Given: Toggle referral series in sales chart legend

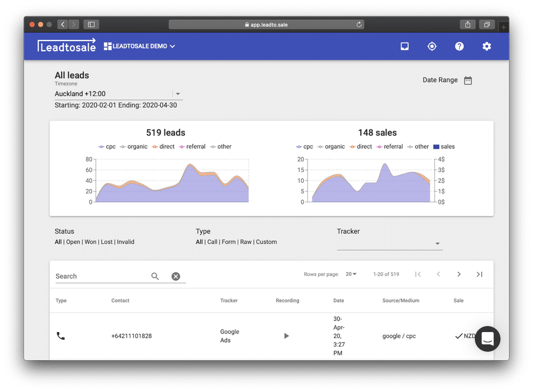Looking at the screenshot, I should click(390, 147).
